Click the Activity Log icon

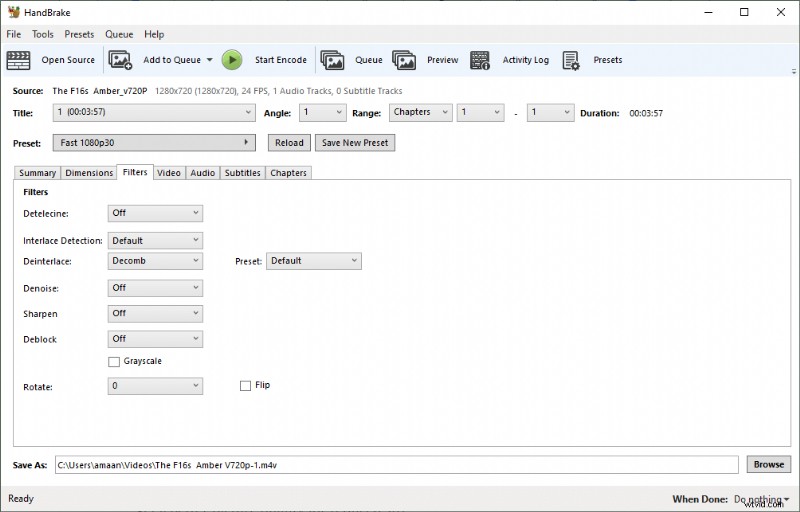(x=480, y=60)
